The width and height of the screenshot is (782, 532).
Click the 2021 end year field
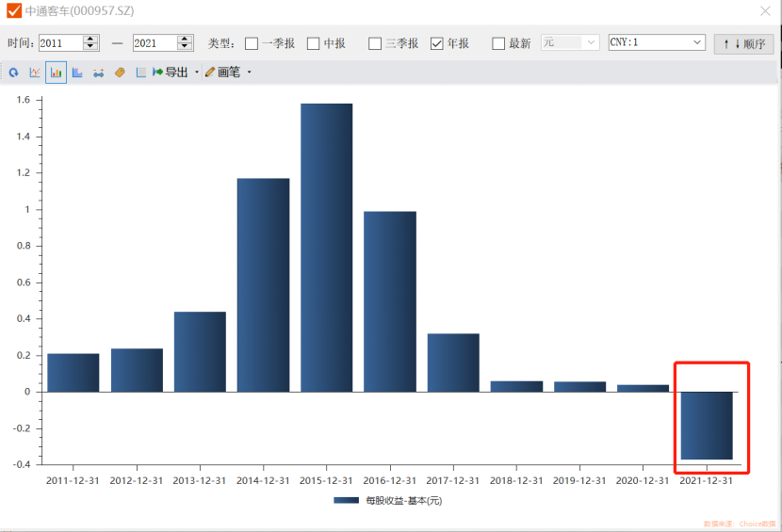pyautogui.click(x=153, y=43)
